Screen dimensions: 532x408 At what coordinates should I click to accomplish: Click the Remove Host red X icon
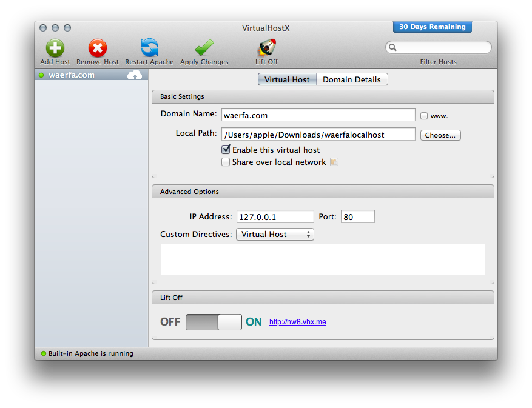pos(98,48)
